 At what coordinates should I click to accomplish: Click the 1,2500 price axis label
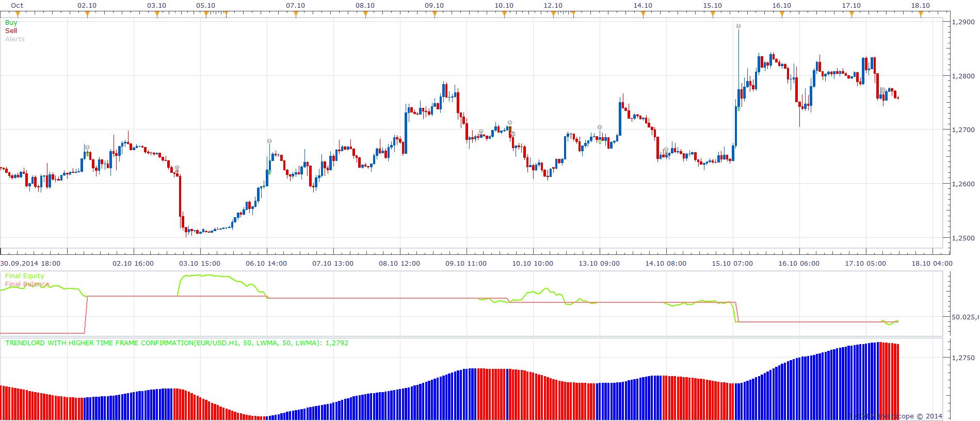pos(963,238)
